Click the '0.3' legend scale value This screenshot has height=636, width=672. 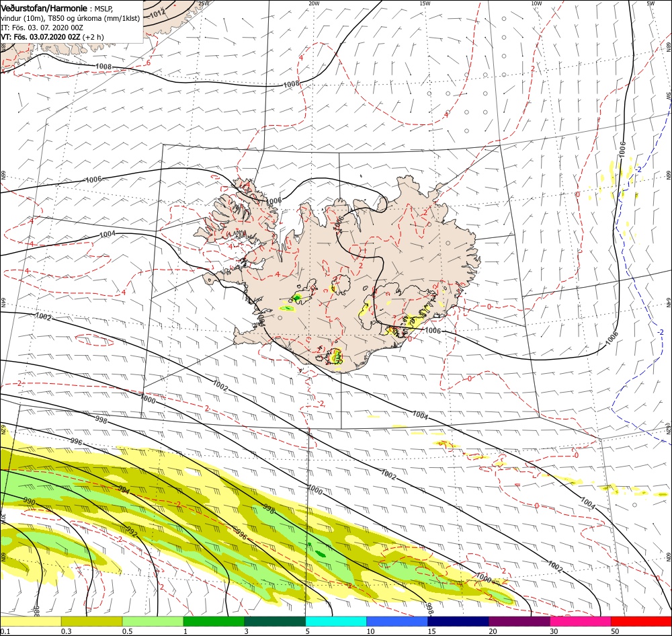point(67,631)
